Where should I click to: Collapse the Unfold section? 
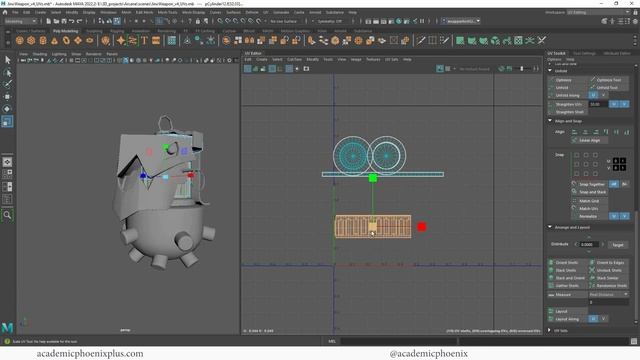click(550, 71)
